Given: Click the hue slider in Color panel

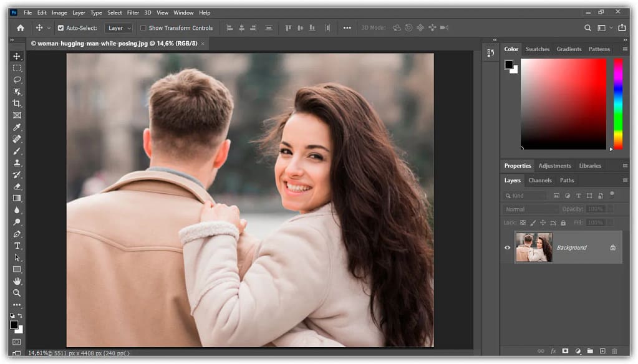Looking at the screenshot, I should pos(618,104).
